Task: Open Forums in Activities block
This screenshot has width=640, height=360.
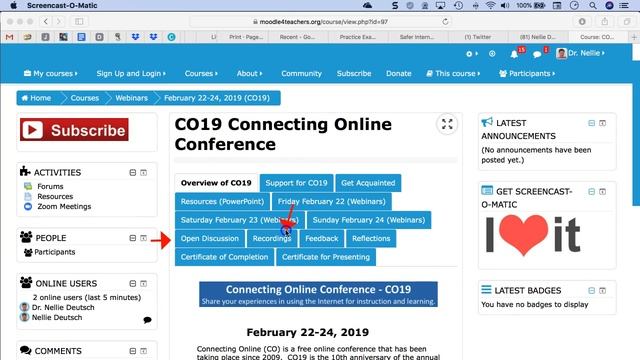Action: pos(50,186)
